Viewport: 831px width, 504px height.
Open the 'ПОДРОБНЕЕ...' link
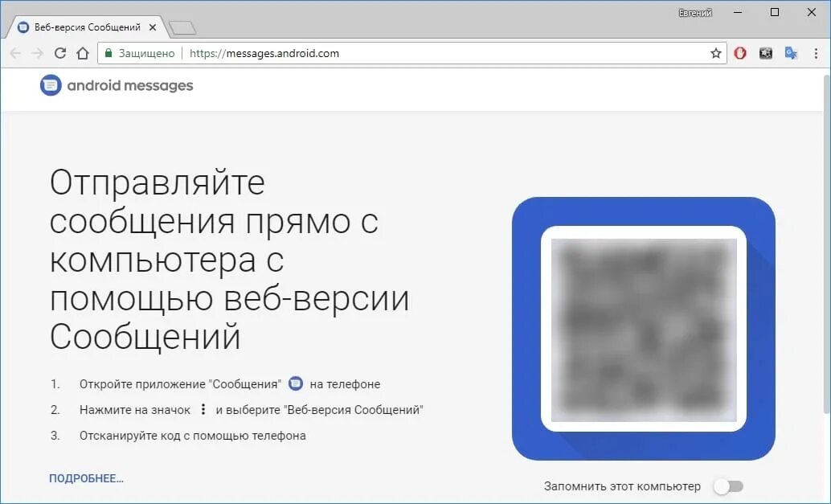click(86, 478)
